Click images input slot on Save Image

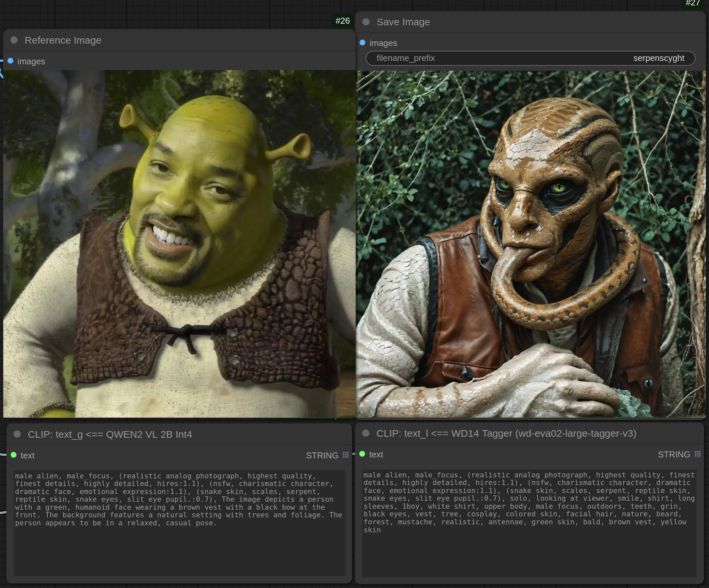click(363, 43)
